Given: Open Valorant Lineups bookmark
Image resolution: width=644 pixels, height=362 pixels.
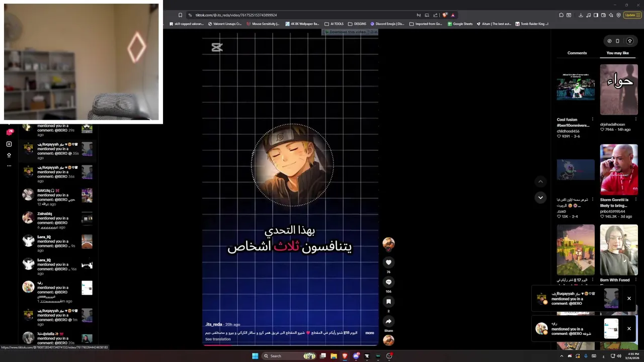Looking at the screenshot, I should tap(224, 24).
